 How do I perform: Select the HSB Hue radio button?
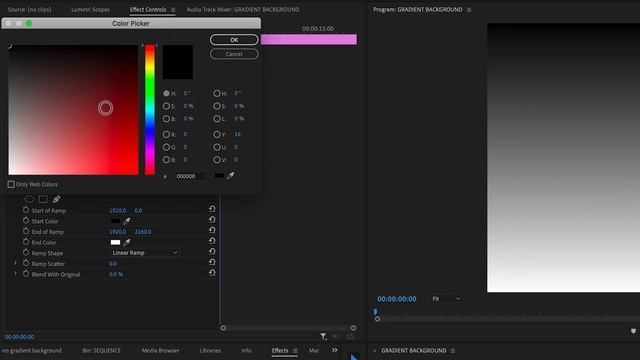coord(166,93)
